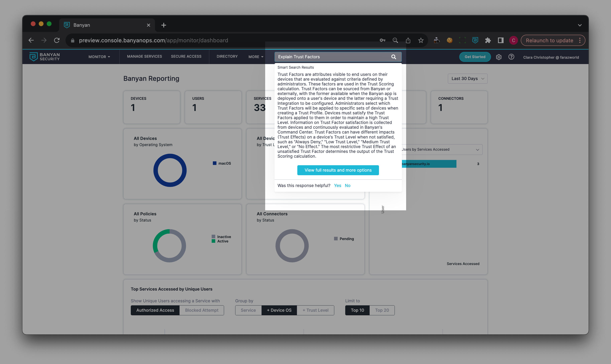The height and width of the screenshot is (364, 611).
Task: Click the DEVICES count card
Action: [x=152, y=107]
